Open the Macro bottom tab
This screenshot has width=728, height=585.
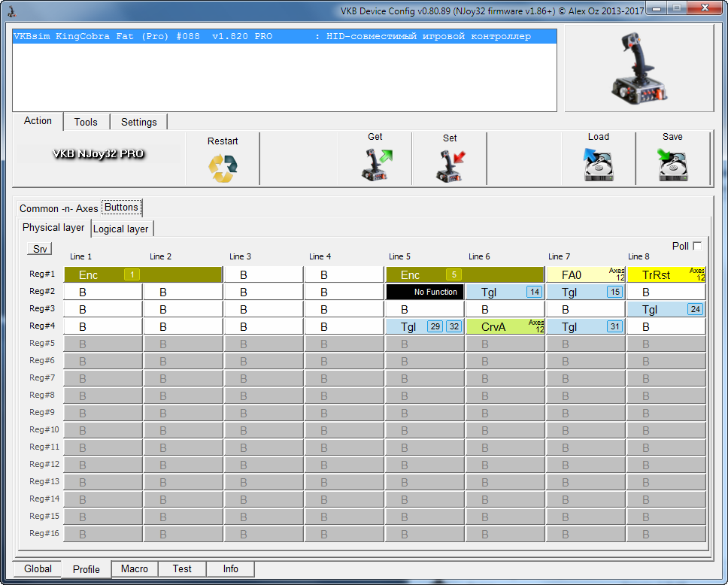click(135, 568)
